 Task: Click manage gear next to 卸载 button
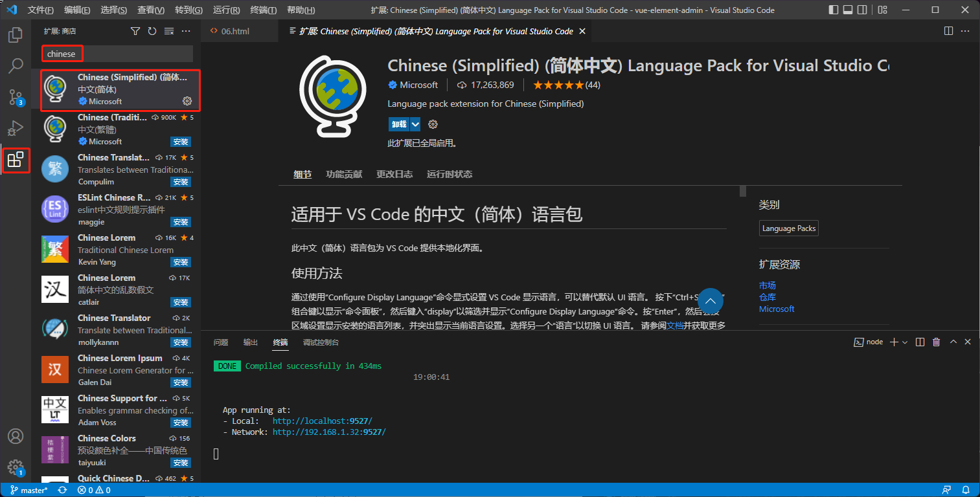tap(433, 124)
